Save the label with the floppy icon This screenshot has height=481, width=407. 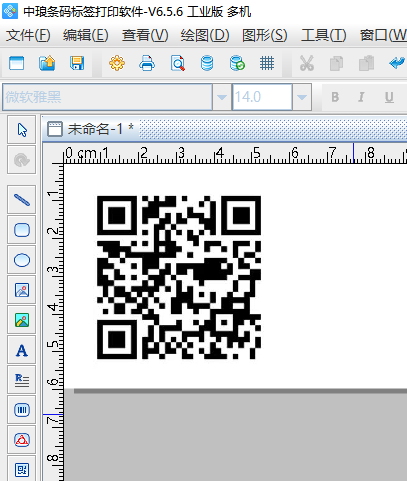(x=77, y=63)
